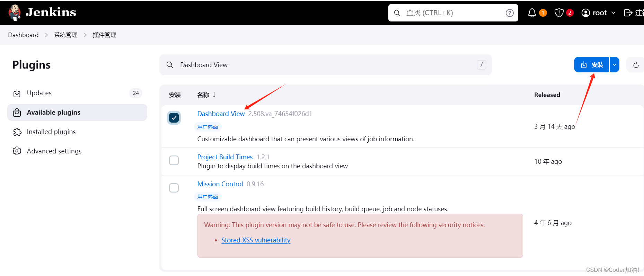The height and width of the screenshot is (276, 644).
Task: Click the top search box magnifier icon
Action: click(x=397, y=13)
